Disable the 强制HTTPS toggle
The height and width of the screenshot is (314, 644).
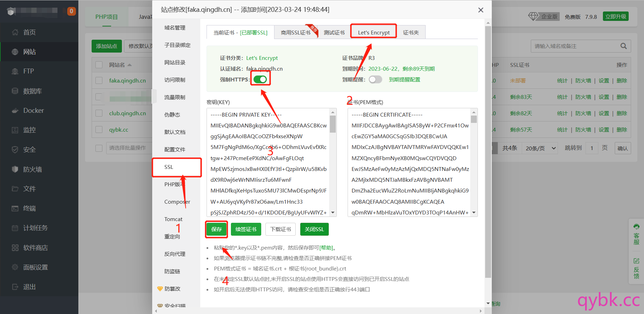coord(260,79)
